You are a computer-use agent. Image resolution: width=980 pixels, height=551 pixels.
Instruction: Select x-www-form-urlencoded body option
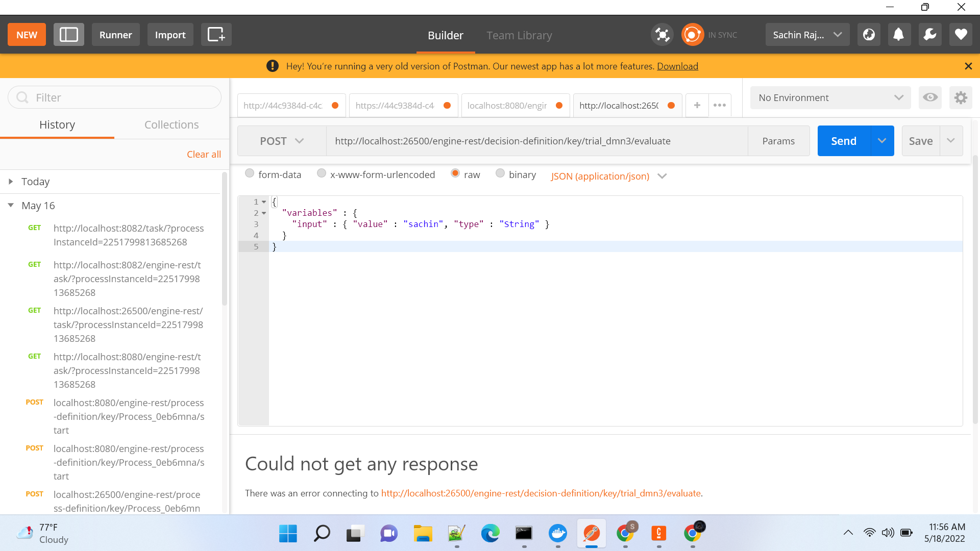[322, 173]
